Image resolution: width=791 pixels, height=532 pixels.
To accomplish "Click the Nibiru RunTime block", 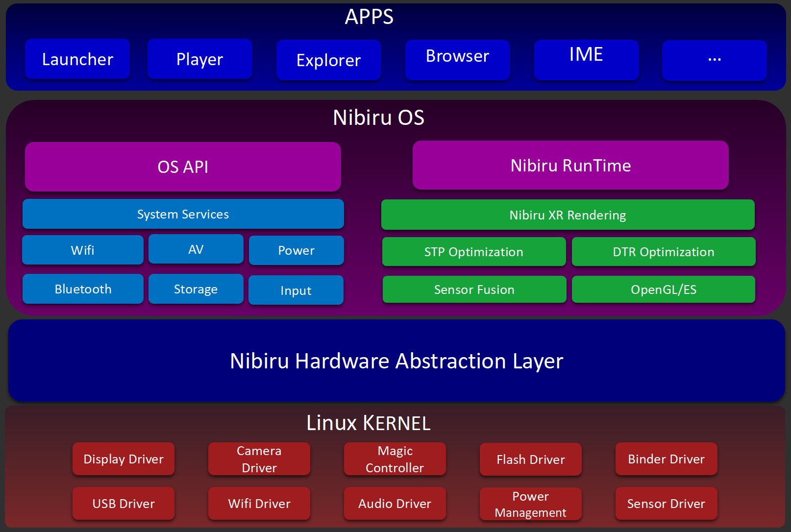I will 570,166.
